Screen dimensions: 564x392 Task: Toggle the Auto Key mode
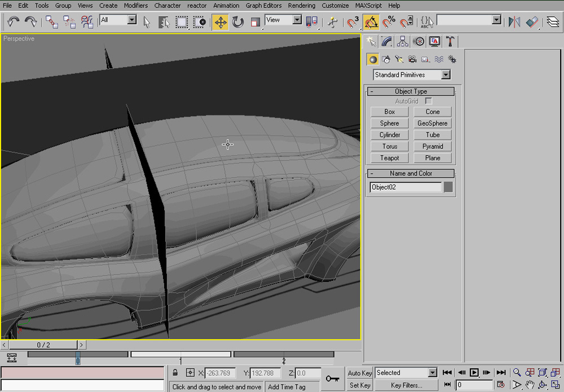tap(360, 373)
